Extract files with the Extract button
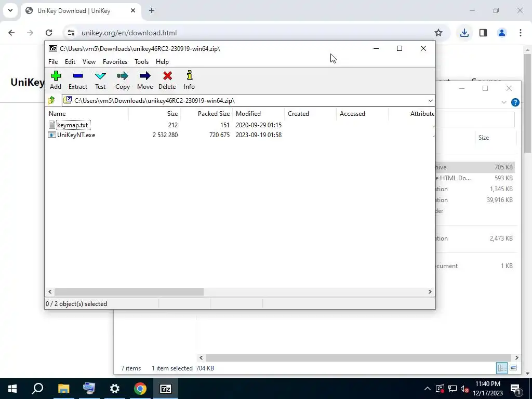Screen dimensions: 532x399 [x=78, y=81]
